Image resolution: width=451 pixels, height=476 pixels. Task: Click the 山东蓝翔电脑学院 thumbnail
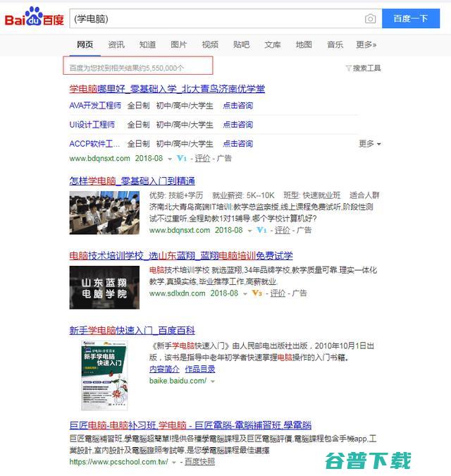click(x=104, y=288)
